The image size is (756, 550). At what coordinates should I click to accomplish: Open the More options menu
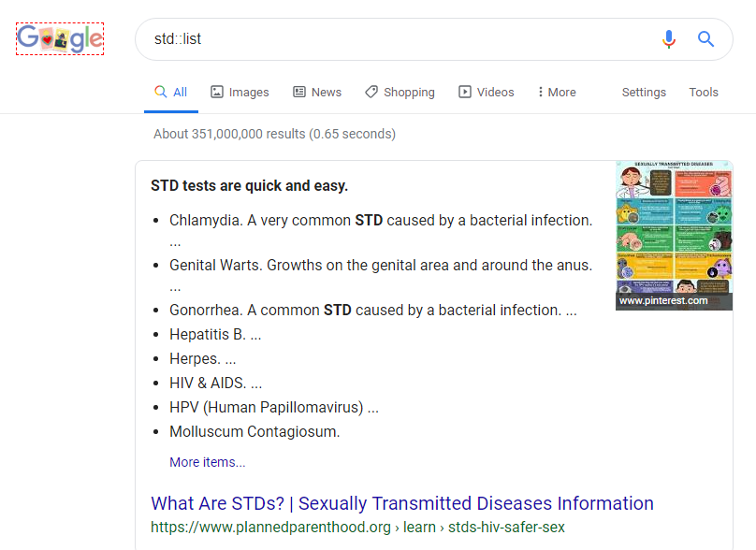pyautogui.click(x=557, y=92)
